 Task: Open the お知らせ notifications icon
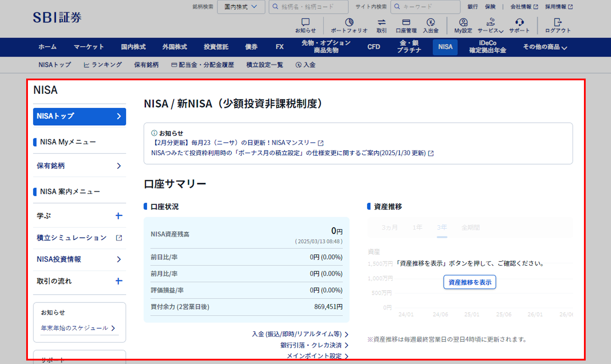(x=305, y=22)
